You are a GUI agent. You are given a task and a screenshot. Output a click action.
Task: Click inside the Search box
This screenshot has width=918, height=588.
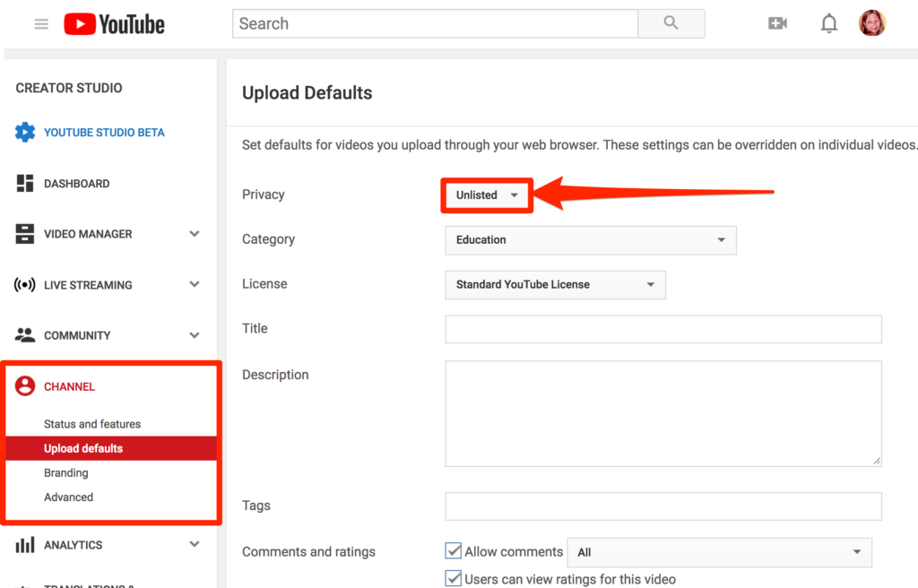[435, 23]
